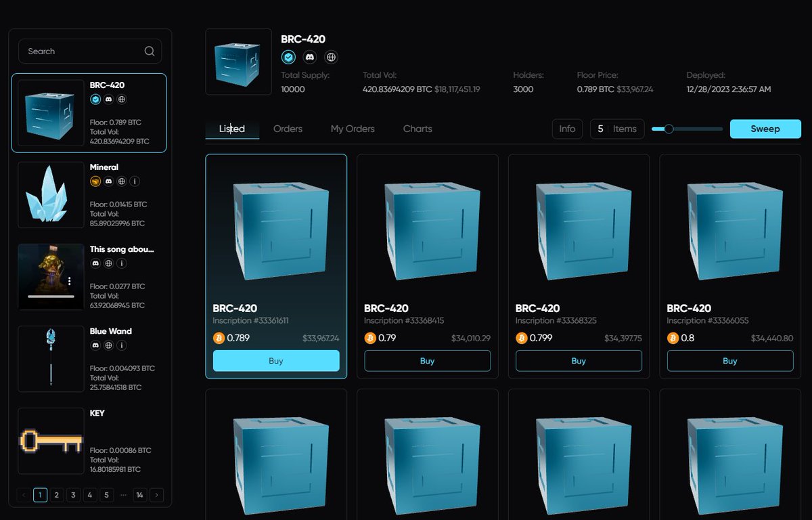Click the Mineral partner handshake badge
The height and width of the screenshot is (520, 812).
95,181
